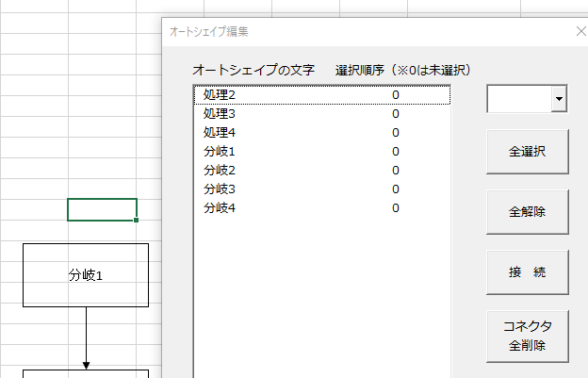Select the 処理3 list row
This screenshot has height=378, width=588.
(x=322, y=114)
